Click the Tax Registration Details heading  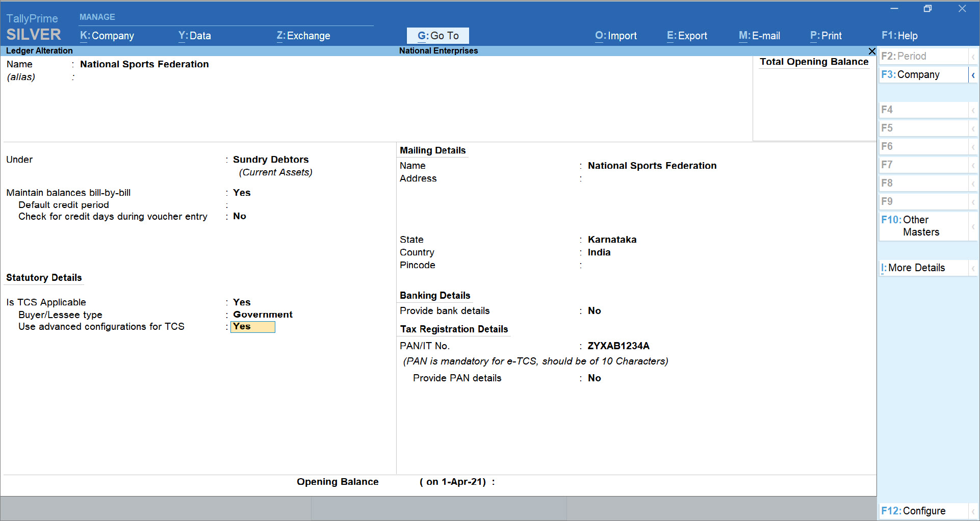coord(454,329)
